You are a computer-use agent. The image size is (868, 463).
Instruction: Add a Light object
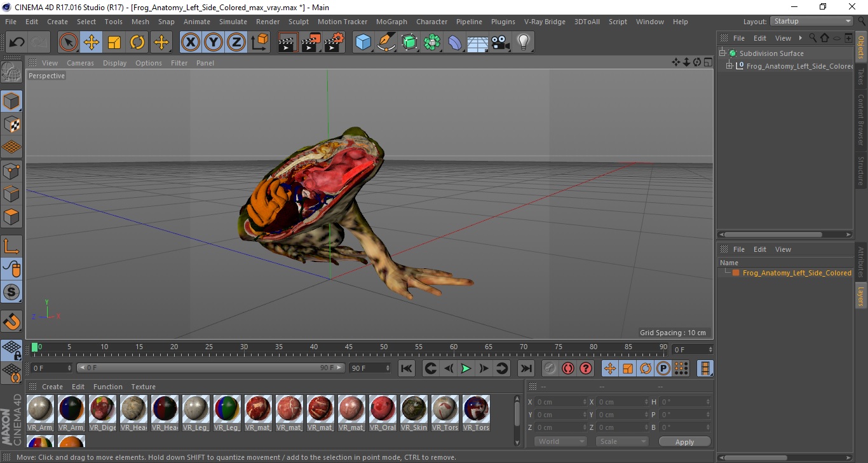pos(523,43)
